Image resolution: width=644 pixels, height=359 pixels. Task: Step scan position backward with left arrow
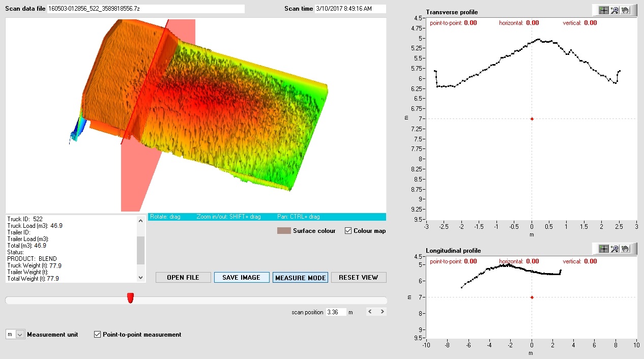370,312
